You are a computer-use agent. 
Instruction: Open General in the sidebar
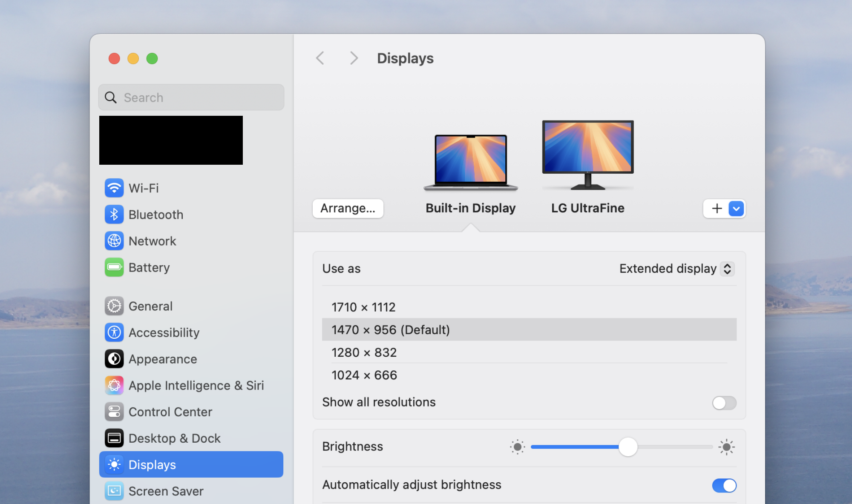tap(191, 306)
